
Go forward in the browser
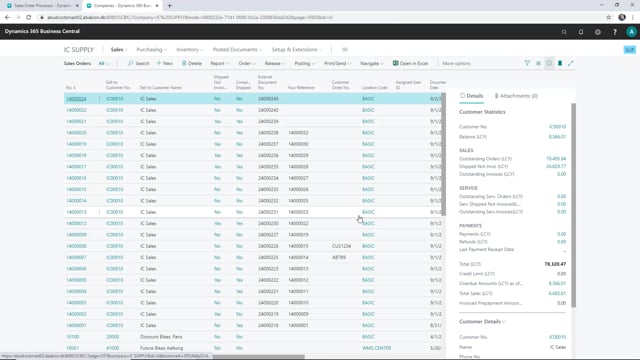pos(18,17)
